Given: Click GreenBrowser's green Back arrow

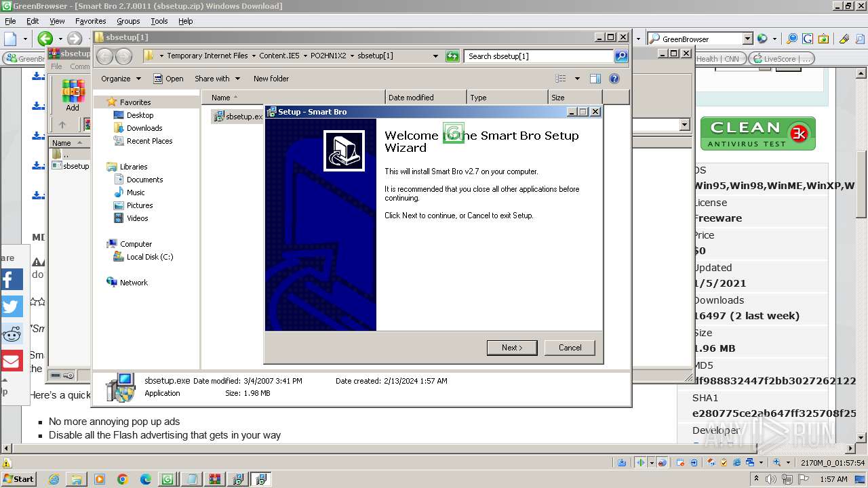Looking at the screenshot, I should pos(45,39).
